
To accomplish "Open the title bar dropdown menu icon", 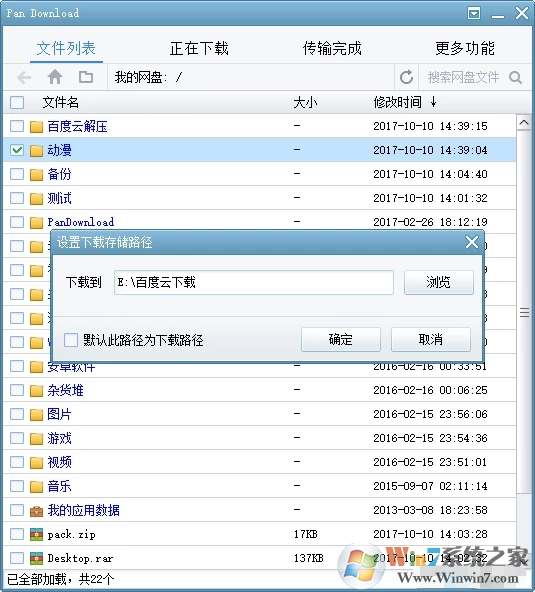I will pos(474,14).
